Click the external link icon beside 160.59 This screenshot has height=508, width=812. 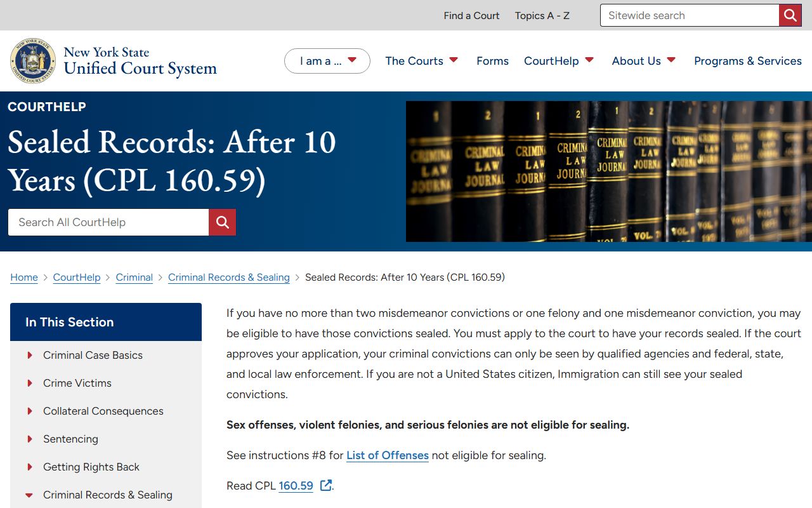coord(325,486)
